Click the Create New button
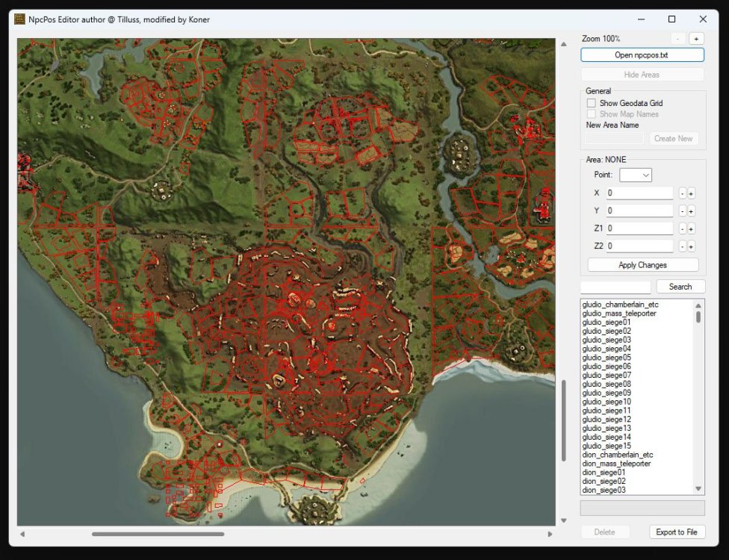This screenshot has width=729, height=560. (x=673, y=138)
